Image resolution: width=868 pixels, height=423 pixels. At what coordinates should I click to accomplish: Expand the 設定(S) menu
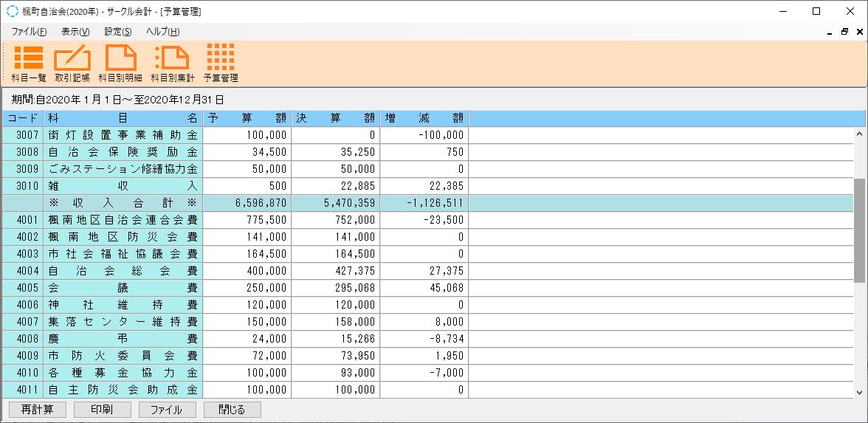click(x=117, y=32)
